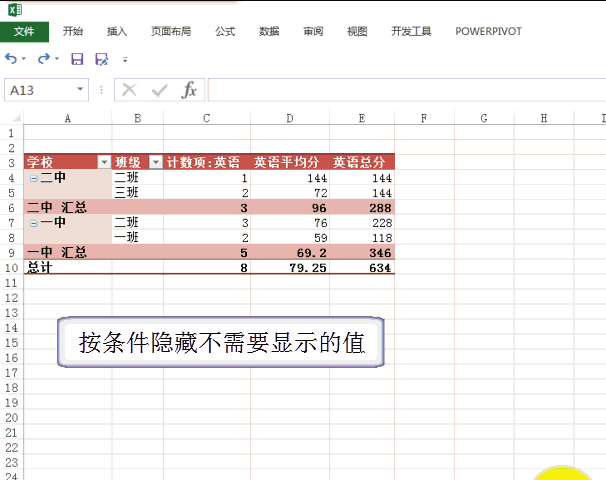This screenshot has height=480, width=606.
Task: Switch to the POWERPIVOT ribbon tab
Action: coord(488,31)
